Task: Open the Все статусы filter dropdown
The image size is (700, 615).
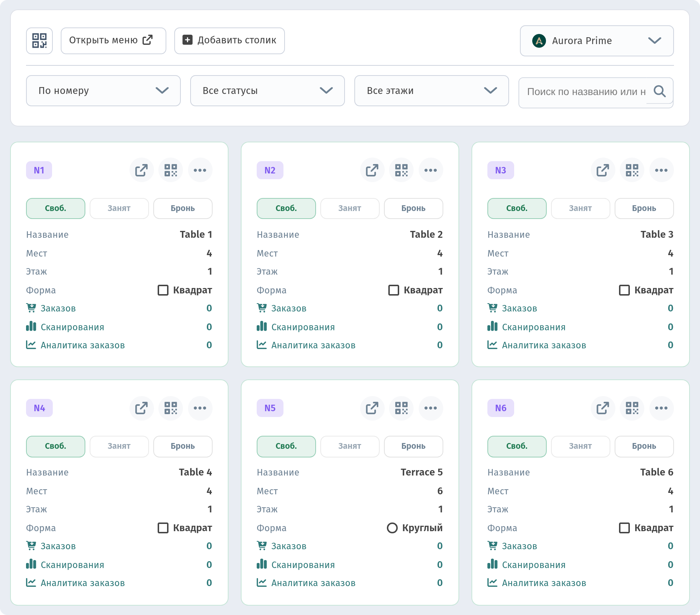Action: coord(268,91)
